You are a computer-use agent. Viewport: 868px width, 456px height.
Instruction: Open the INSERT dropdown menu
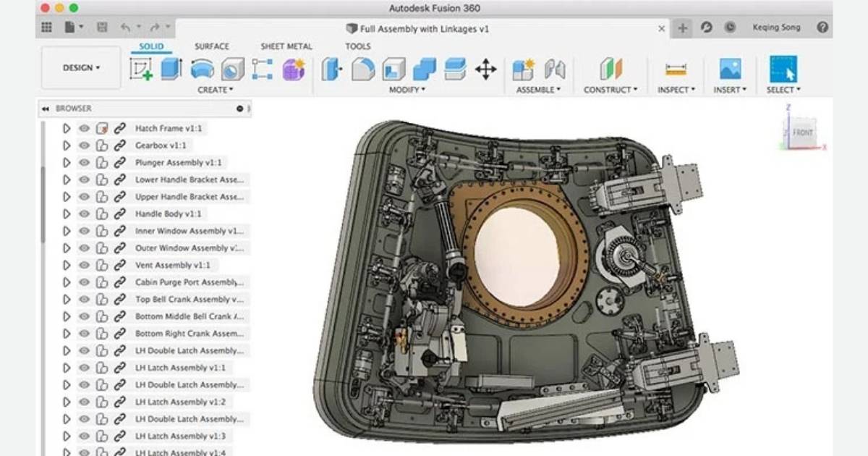[x=731, y=90]
